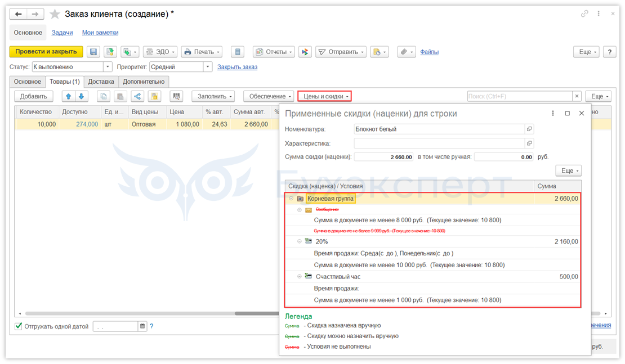The image size is (625, 364).
Task: Click Провести и закрыть button
Action: click(x=46, y=52)
